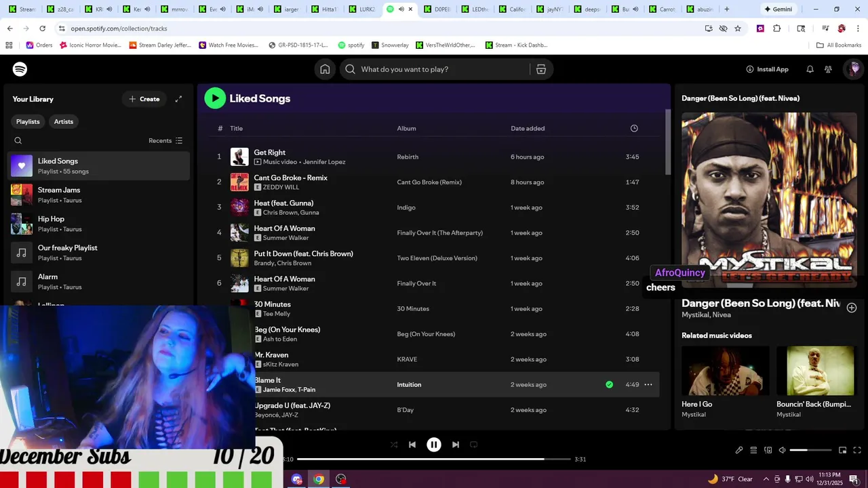This screenshot has width=868, height=488.
Task: Click the track list vertical scrollbar
Action: click(668, 142)
